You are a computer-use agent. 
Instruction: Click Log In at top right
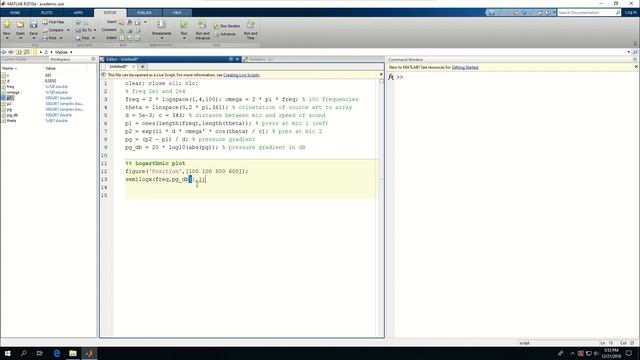(x=631, y=13)
